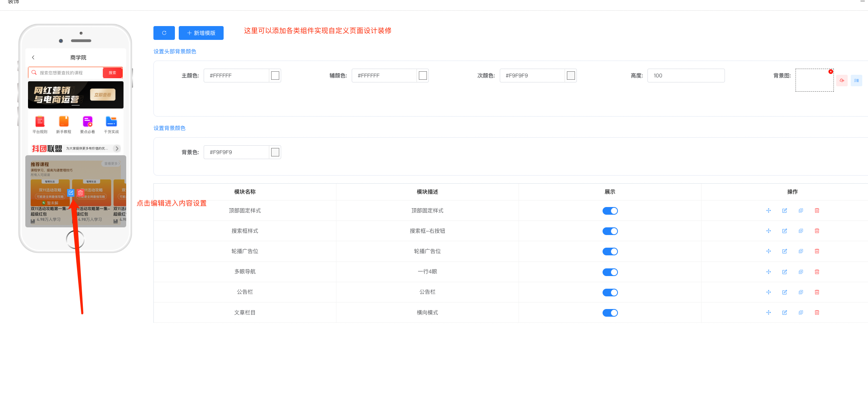Click red delete icon on preview module
Image resolution: width=868 pixels, height=411 pixels.
(80, 193)
